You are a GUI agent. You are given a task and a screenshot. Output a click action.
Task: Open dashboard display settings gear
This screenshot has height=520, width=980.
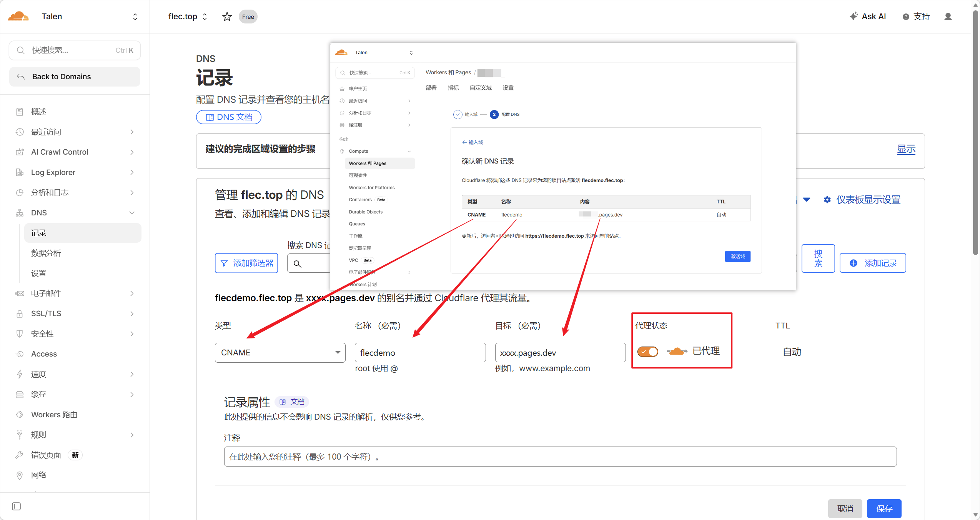tap(827, 200)
